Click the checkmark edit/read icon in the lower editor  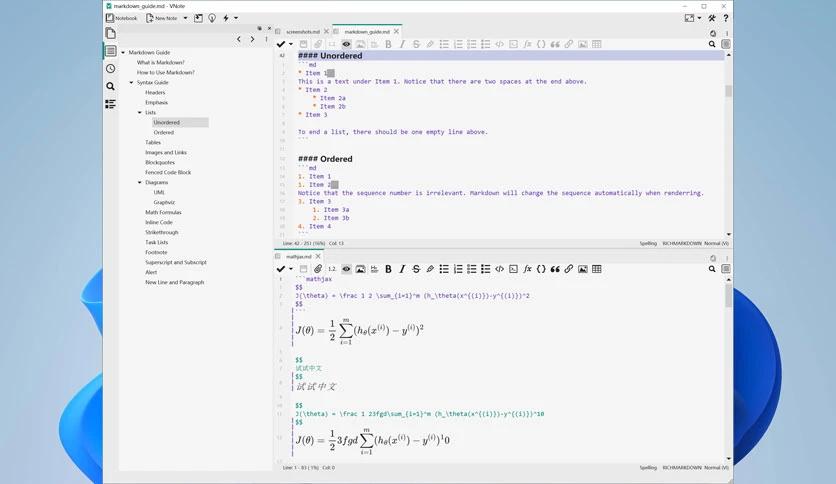(x=281, y=269)
